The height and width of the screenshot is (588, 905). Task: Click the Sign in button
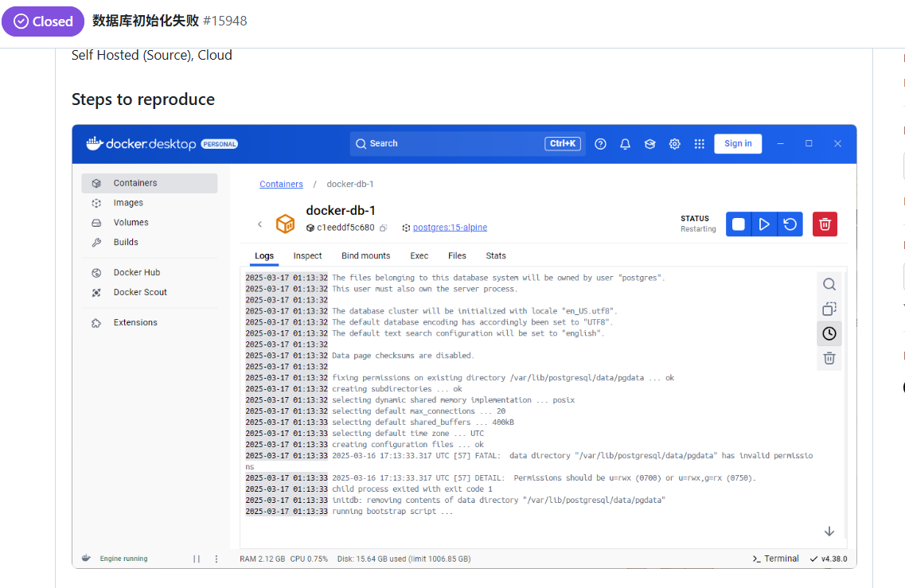pyautogui.click(x=738, y=144)
